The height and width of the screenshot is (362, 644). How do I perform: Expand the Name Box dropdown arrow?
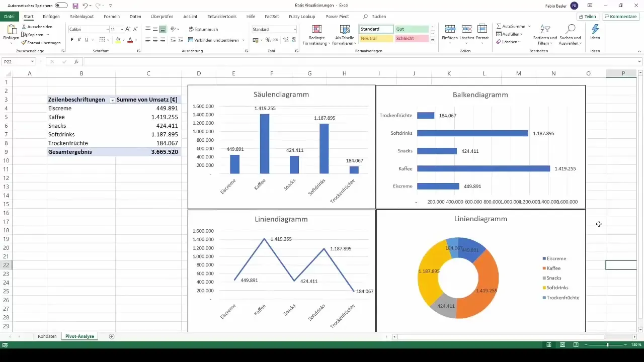coord(33,62)
